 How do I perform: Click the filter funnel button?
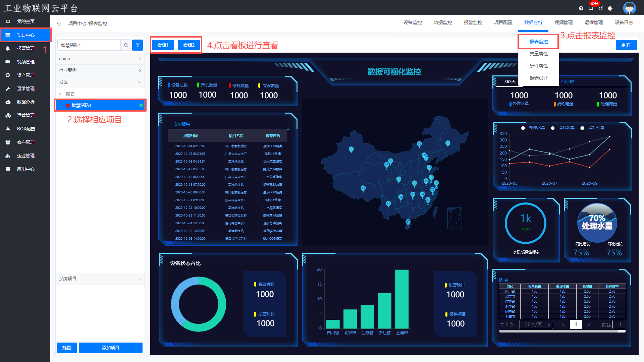[x=138, y=45]
